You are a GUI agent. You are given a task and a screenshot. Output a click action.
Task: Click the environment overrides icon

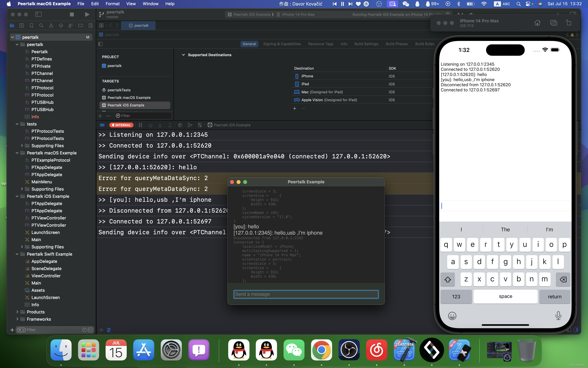200,125
